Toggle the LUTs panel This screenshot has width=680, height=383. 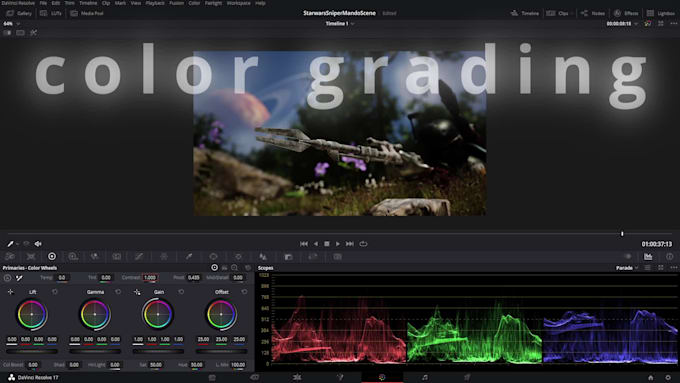[51, 13]
